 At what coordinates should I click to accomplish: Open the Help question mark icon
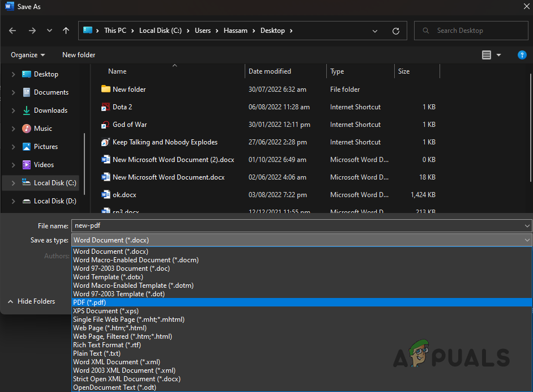pos(522,55)
